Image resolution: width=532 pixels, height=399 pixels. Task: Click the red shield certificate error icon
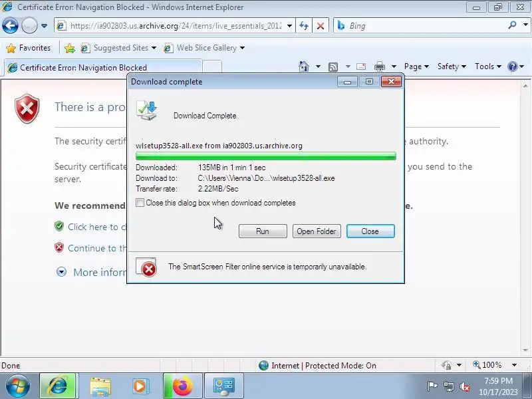pos(27,108)
